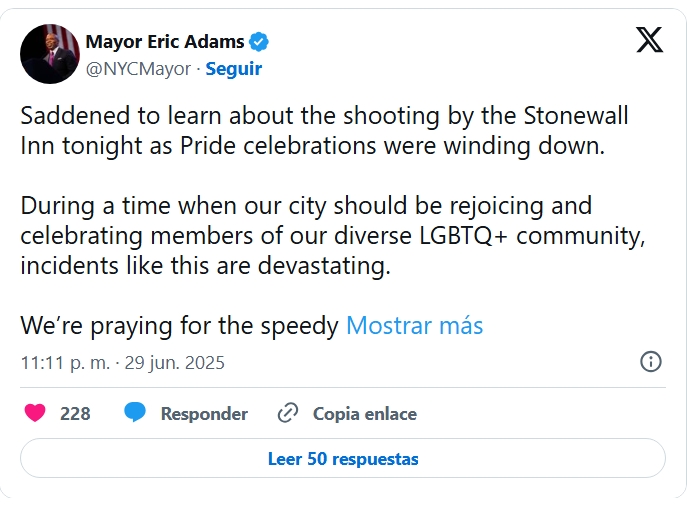Like the tweet with the heart icon
The height and width of the screenshot is (515, 687).
35,413
